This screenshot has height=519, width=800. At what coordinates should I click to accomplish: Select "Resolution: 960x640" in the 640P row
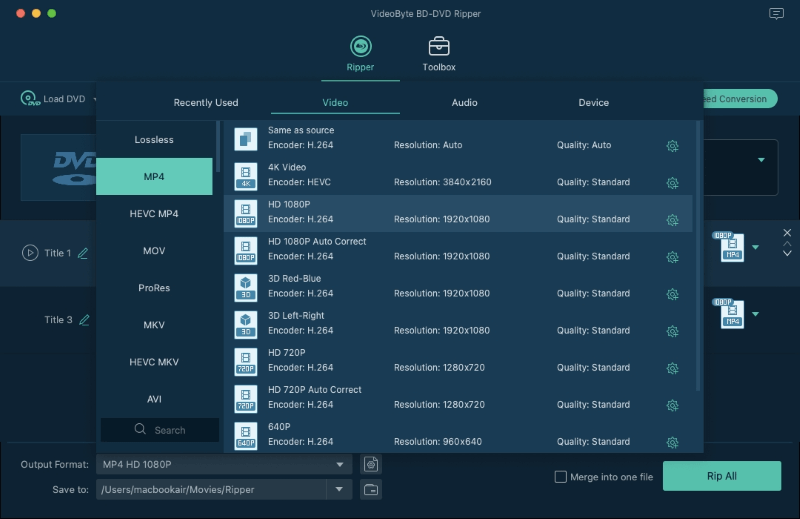[x=438, y=441]
